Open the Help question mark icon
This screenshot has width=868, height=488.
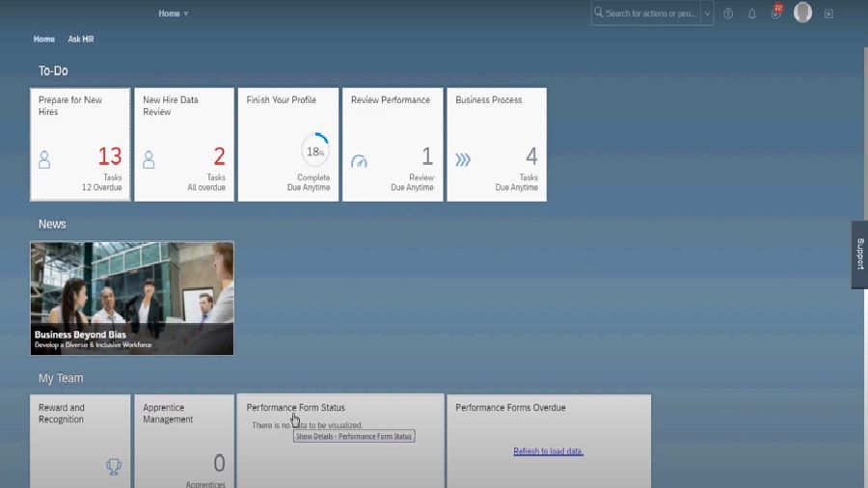[x=728, y=14]
